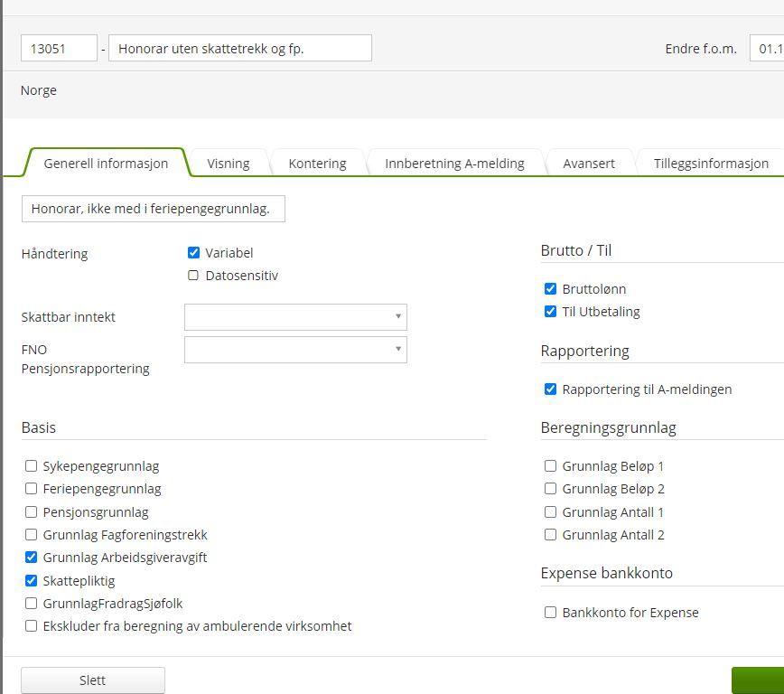The height and width of the screenshot is (694, 784).
Task: Check Grunnlag Fagforeningstrekk
Action: 31,534
